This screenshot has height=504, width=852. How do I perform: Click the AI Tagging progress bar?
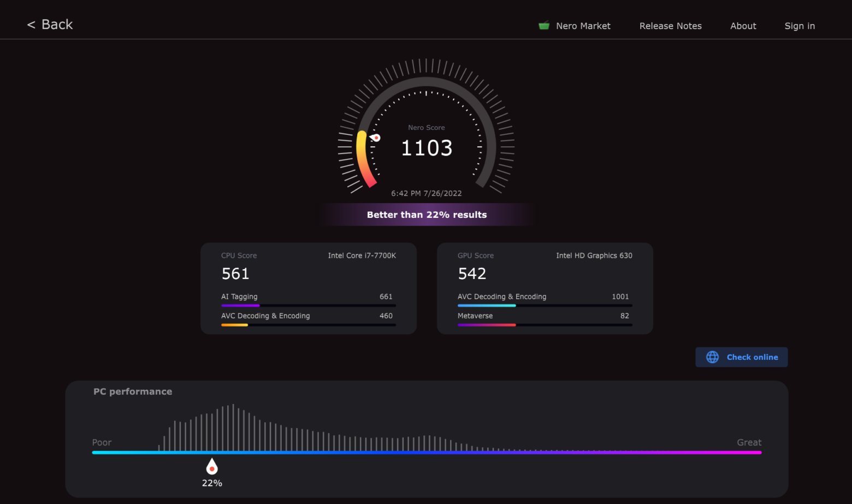coord(308,305)
